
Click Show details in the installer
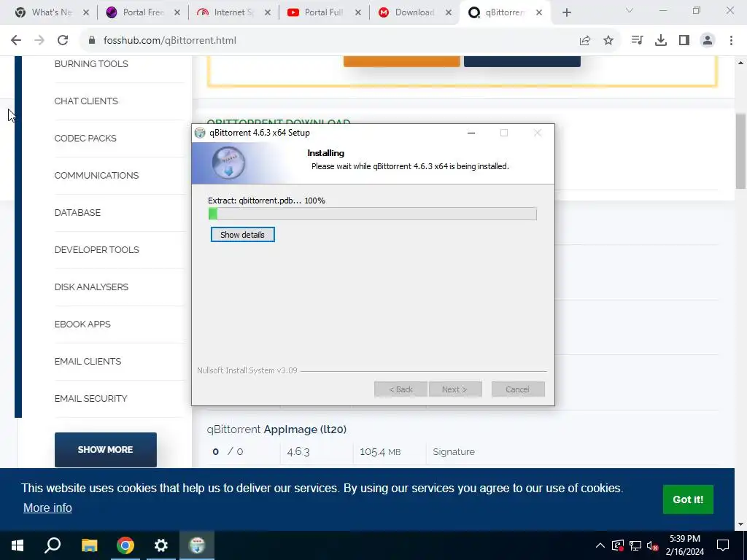[x=242, y=235]
